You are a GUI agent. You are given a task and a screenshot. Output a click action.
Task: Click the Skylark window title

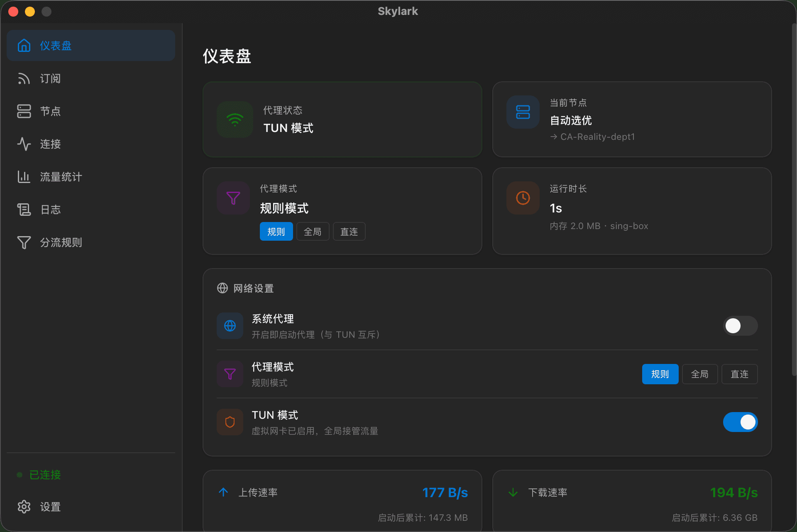(x=398, y=11)
